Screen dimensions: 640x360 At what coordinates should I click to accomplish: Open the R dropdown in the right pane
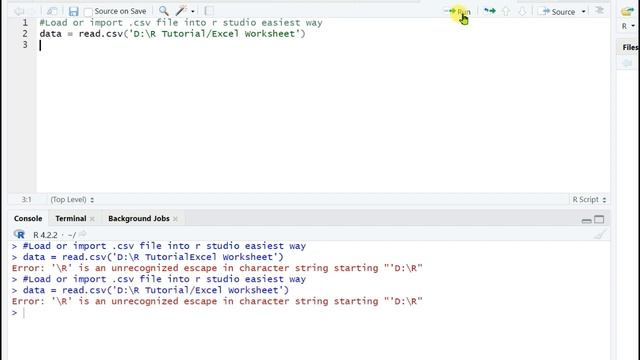(x=628, y=26)
